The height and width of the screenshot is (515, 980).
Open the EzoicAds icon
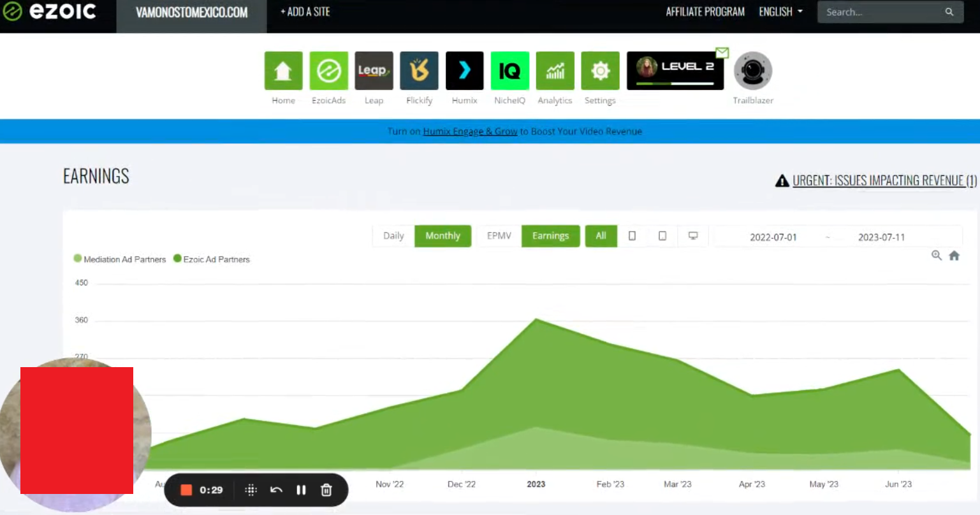328,71
